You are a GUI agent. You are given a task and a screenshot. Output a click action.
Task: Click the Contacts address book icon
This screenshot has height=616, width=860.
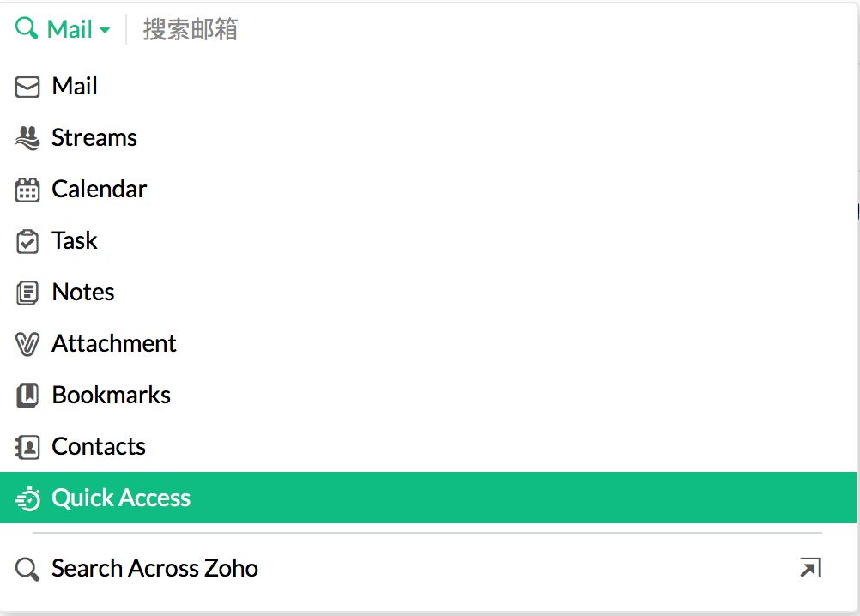27,447
